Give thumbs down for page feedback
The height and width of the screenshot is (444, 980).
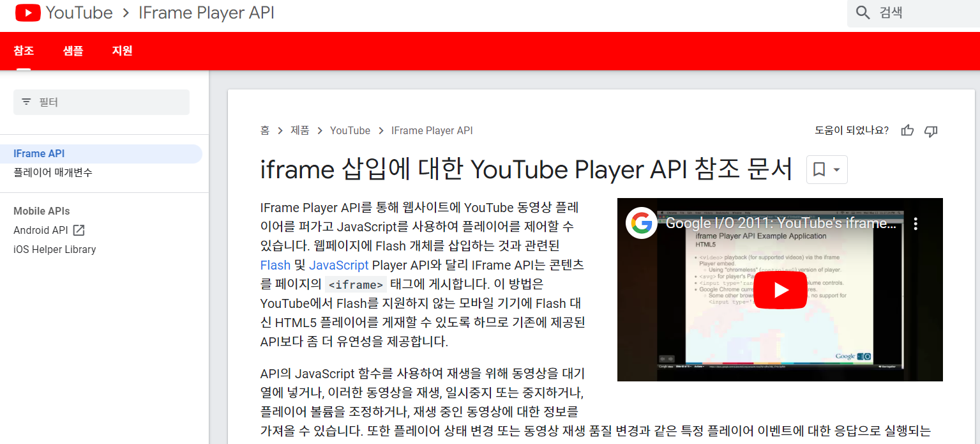(x=931, y=131)
